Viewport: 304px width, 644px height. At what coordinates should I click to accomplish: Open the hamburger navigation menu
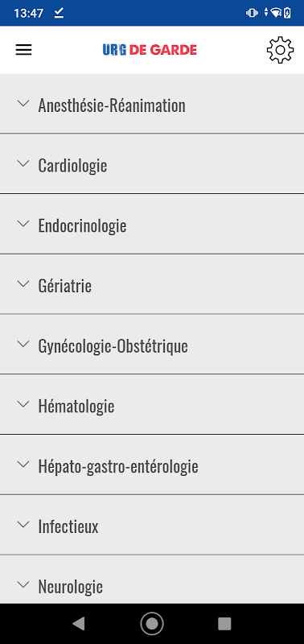[24, 50]
